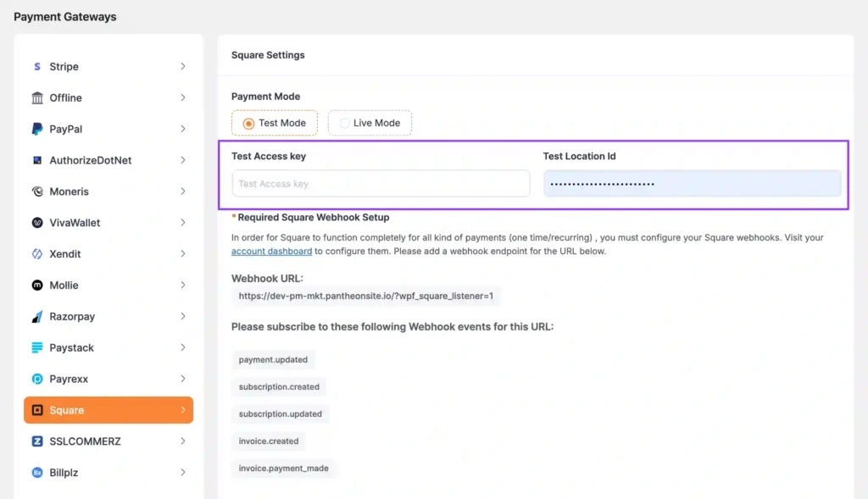Expand VivaWallet settings chevron
868x499 pixels.
[183, 223]
